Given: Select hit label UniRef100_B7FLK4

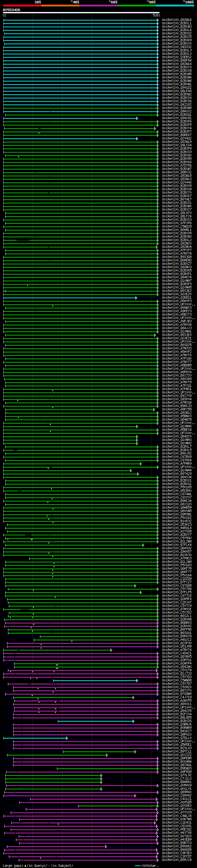Looking at the screenshot, I should tap(177, 545).
